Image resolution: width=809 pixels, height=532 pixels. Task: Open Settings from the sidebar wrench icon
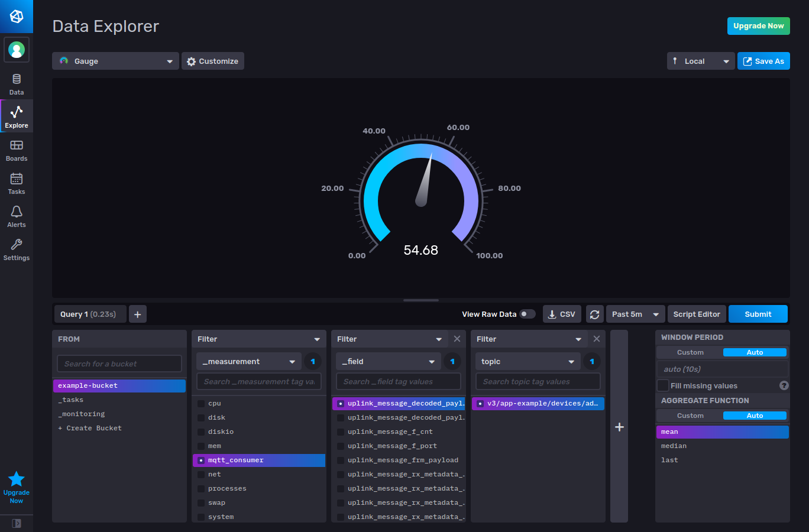pos(16,249)
